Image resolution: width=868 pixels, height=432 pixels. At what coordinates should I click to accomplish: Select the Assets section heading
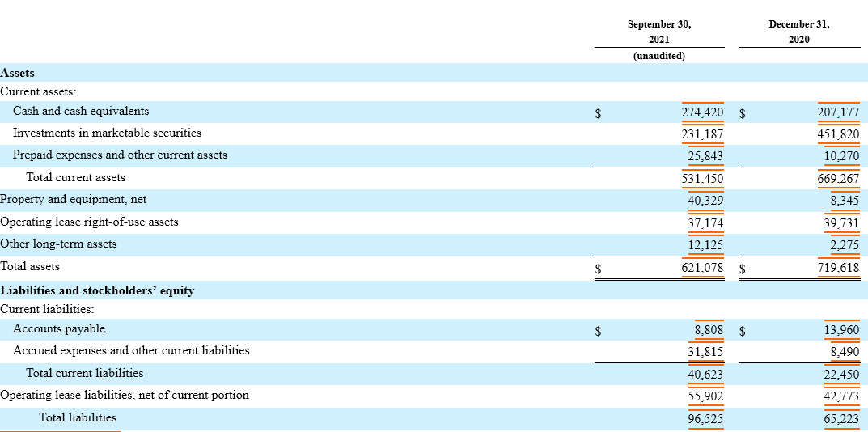coord(17,73)
